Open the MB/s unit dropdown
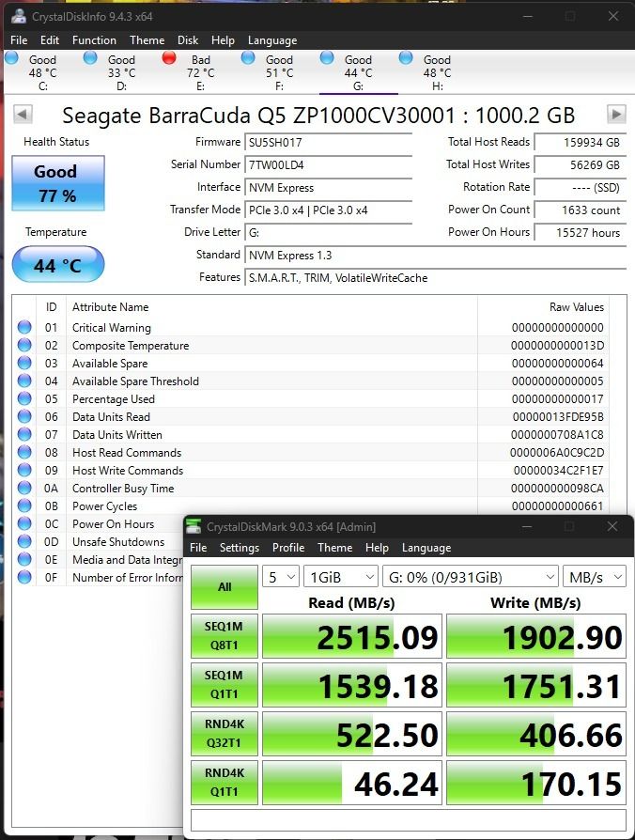 pos(595,577)
